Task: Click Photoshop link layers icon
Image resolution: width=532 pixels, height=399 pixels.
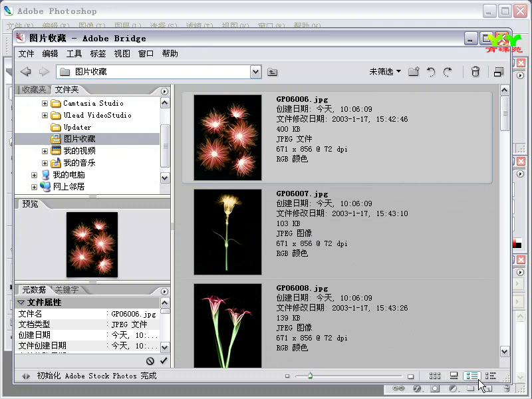Action: pos(398,388)
